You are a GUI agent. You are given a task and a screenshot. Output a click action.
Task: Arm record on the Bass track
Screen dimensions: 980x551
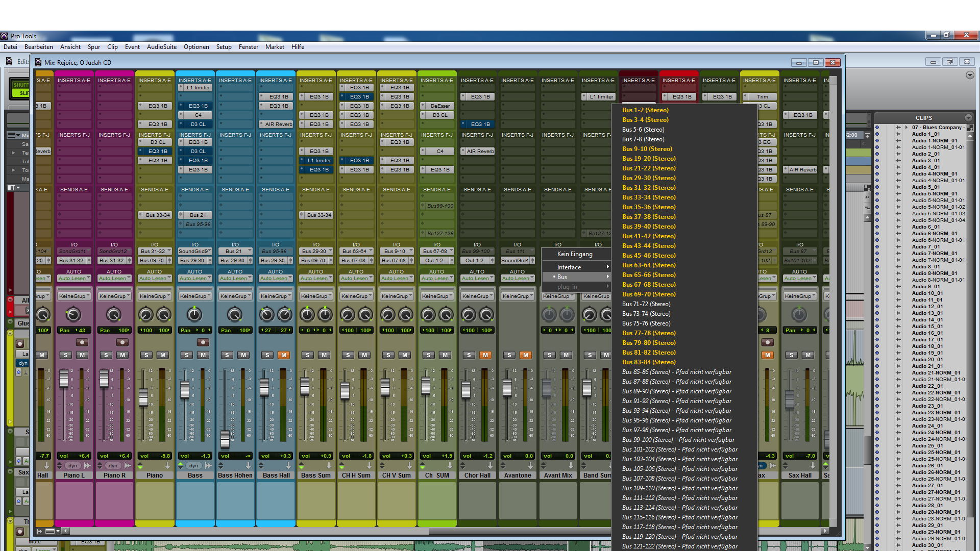tap(203, 342)
